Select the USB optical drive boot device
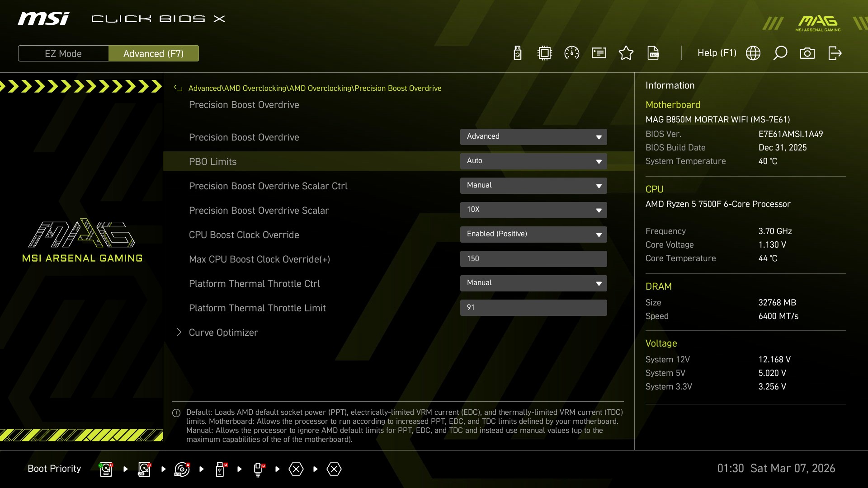 [182, 469]
